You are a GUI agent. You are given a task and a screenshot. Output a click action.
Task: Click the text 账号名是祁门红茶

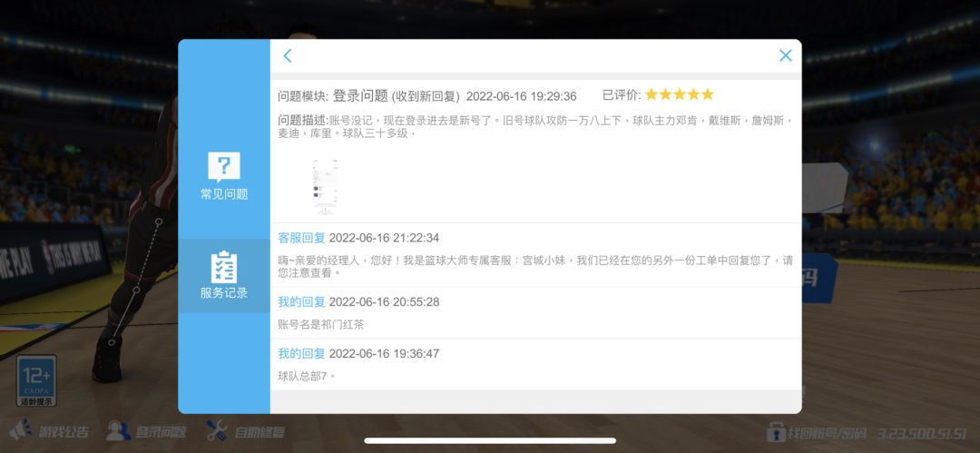click(320, 324)
